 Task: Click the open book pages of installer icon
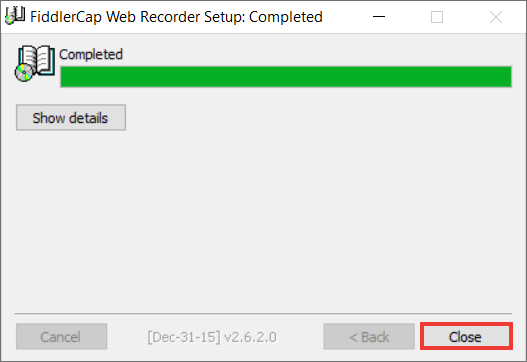click(39, 59)
